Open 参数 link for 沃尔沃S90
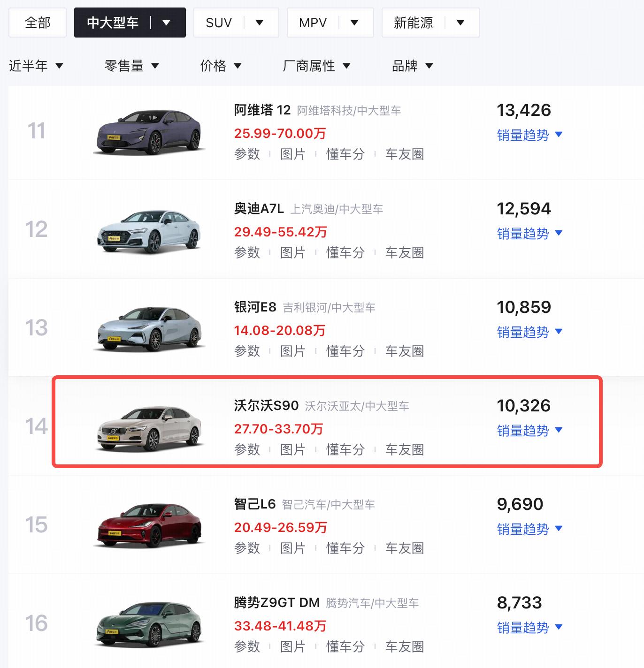Viewport: 644px width, 668px height. pyautogui.click(x=247, y=449)
